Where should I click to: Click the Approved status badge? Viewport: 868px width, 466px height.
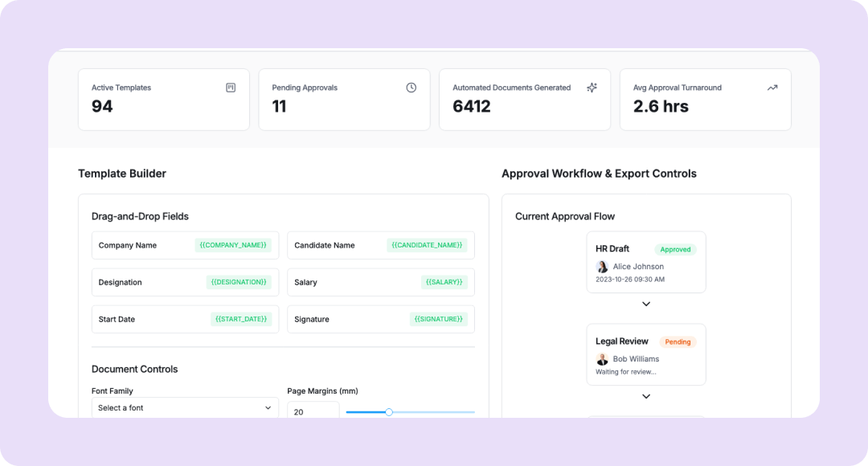[675, 250]
